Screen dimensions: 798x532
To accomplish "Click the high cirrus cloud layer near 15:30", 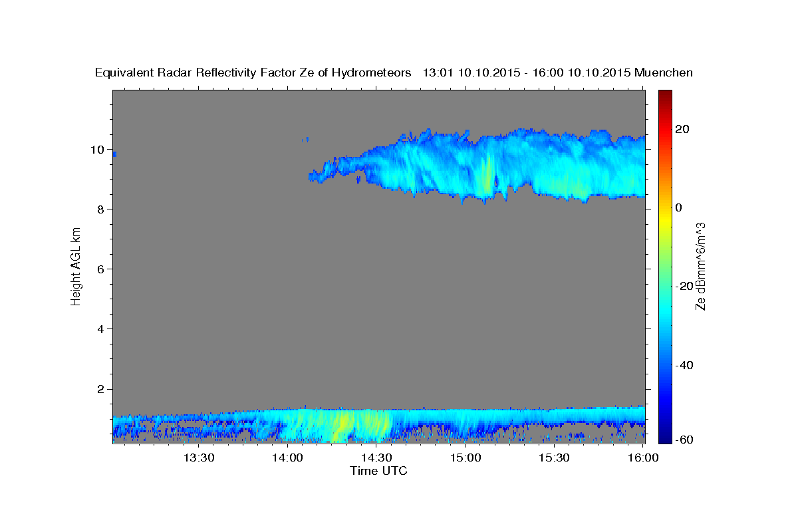I will 555,166.
